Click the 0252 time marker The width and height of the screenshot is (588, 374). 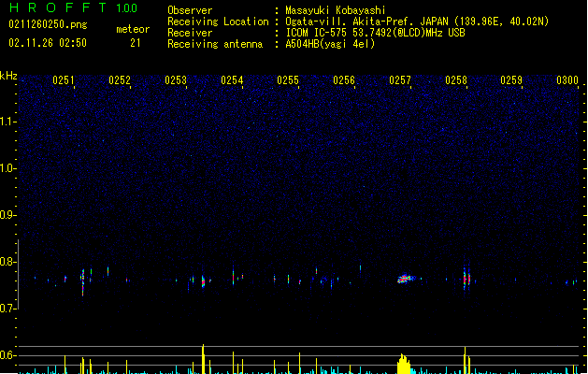pyautogui.click(x=120, y=80)
